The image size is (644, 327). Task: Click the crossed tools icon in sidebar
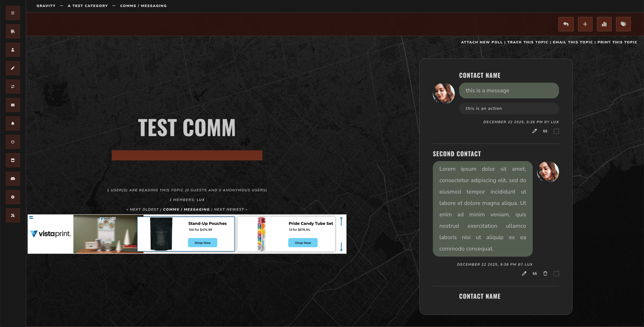(x=13, y=215)
